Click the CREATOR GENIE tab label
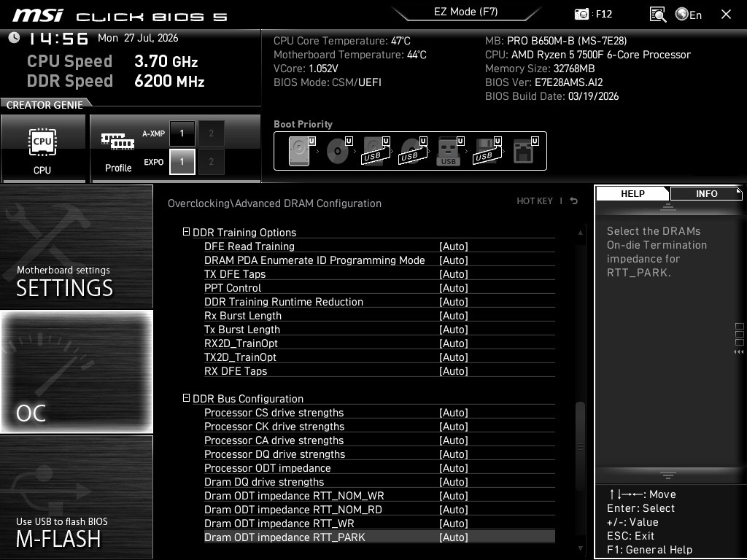Image resolution: width=747 pixels, height=560 pixels. 44,105
